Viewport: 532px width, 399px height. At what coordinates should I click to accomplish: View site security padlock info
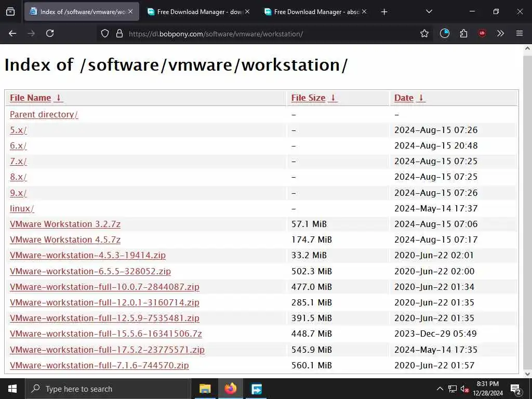[119, 33]
